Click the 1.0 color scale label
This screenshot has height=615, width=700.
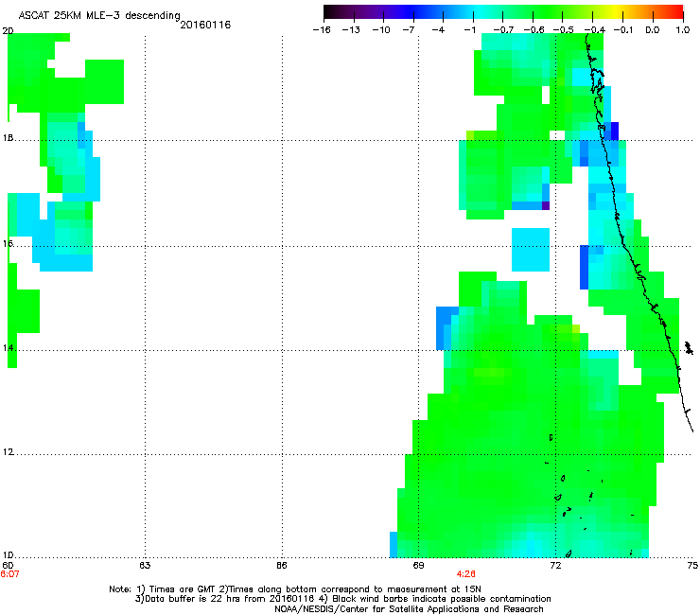click(683, 30)
